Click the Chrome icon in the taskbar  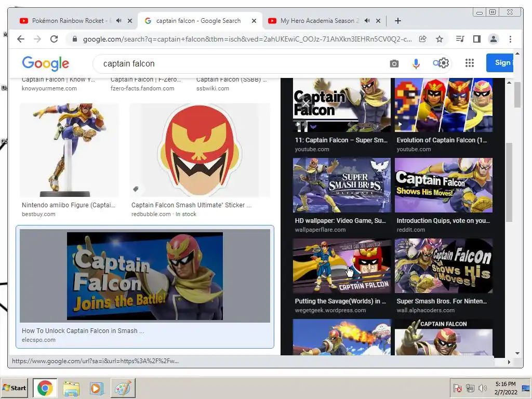45,388
